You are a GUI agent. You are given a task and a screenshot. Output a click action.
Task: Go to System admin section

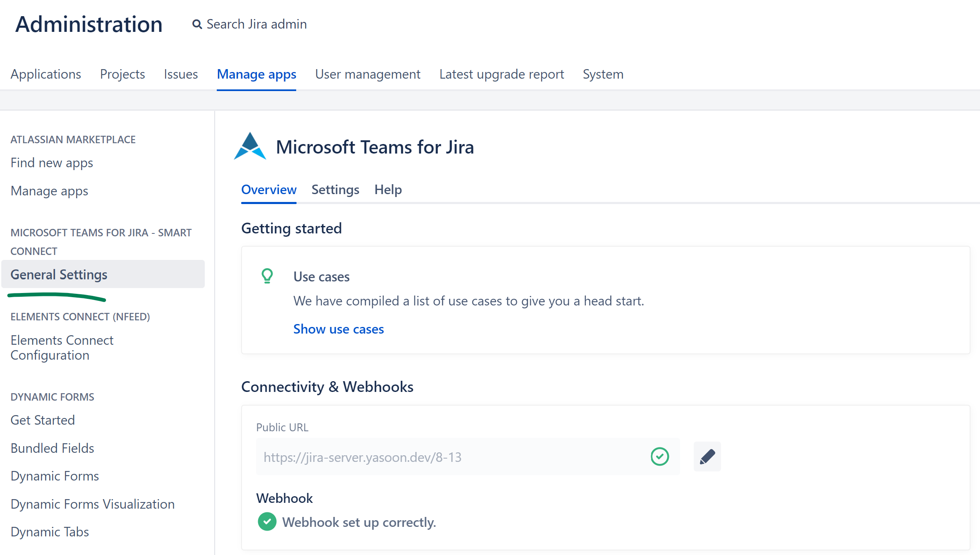click(x=603, y=74)
